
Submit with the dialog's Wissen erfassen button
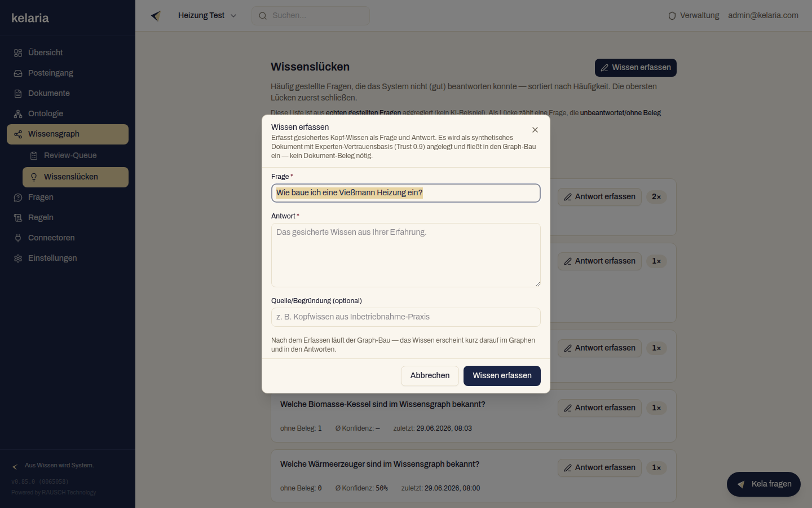pos(502,376)
